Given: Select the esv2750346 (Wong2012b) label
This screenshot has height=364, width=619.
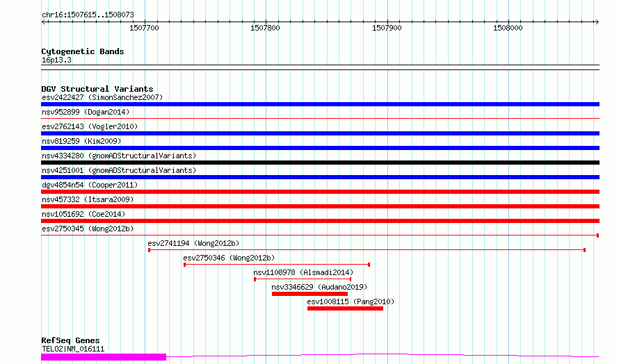Looking at the screenshot, I should [229, 258].
